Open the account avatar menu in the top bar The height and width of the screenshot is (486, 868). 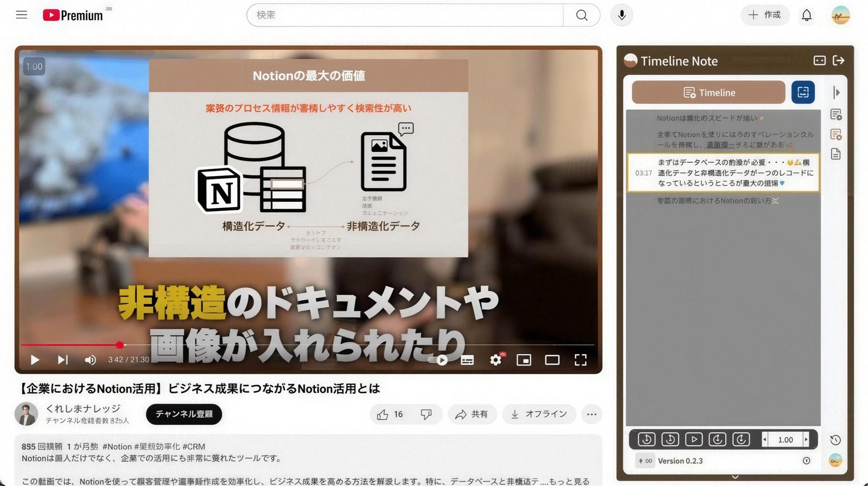840,15
